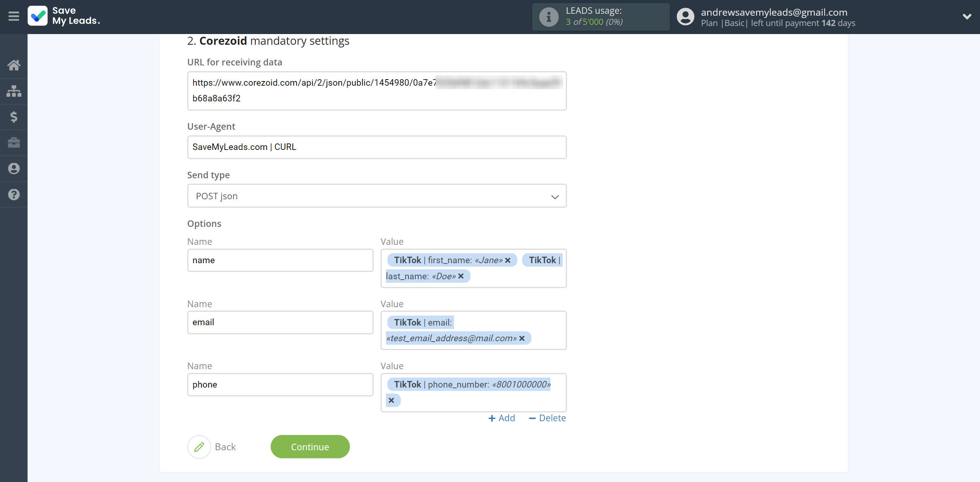Open connections sitemap icon in sidebar
Screen dimensions: 980x482
[14, 91]
